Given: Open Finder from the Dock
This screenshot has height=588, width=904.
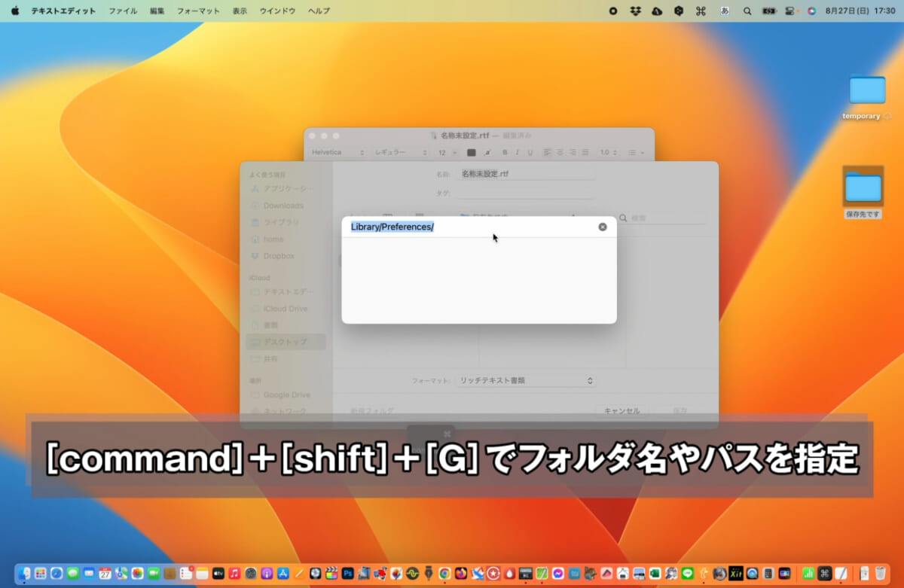Looking at the screenshot, I should (x=24, y=574).
